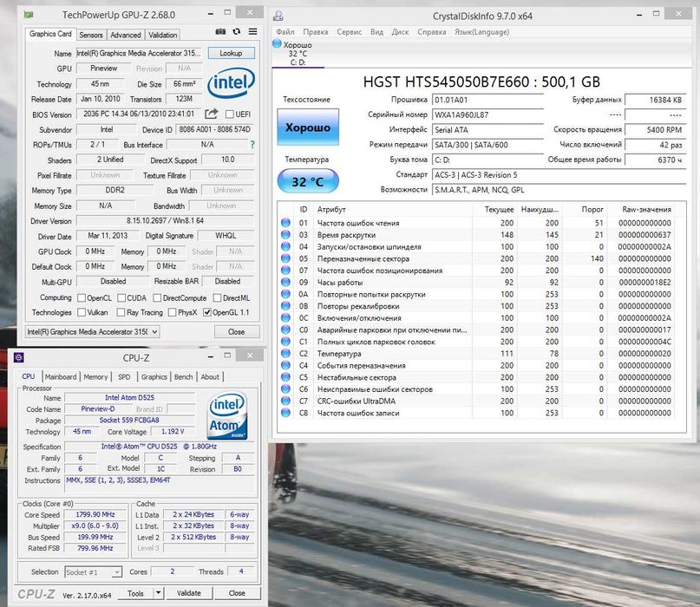Open the Socket #1 selection dropdown
This screenshot has height=607, width=700.
point(94,571)
